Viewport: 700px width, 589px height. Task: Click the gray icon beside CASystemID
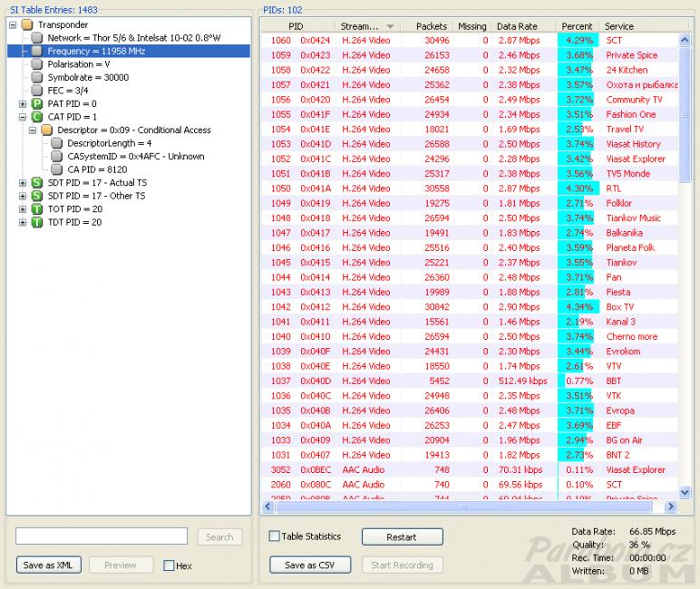point(57,156)
